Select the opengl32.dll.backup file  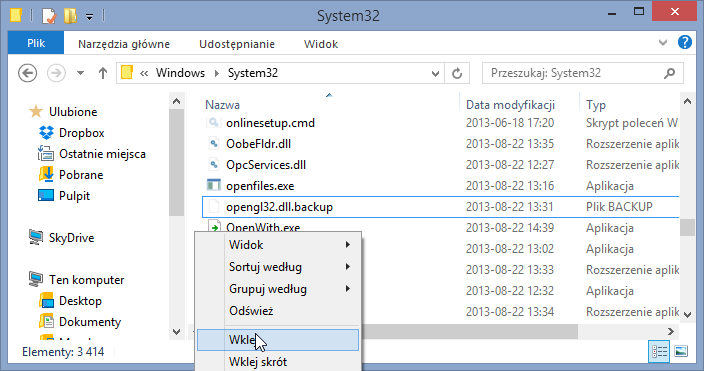279,207
